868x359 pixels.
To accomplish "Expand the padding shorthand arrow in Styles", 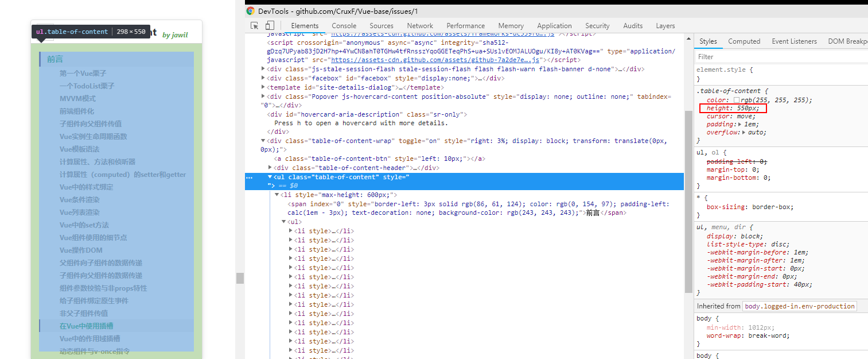I will click(x=740, y=125).
